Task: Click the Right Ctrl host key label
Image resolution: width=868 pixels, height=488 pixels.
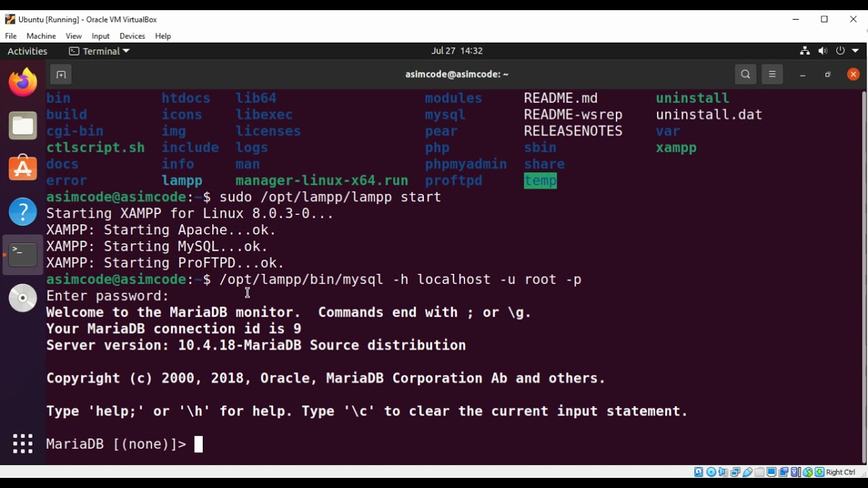Action: coord(841,472)
